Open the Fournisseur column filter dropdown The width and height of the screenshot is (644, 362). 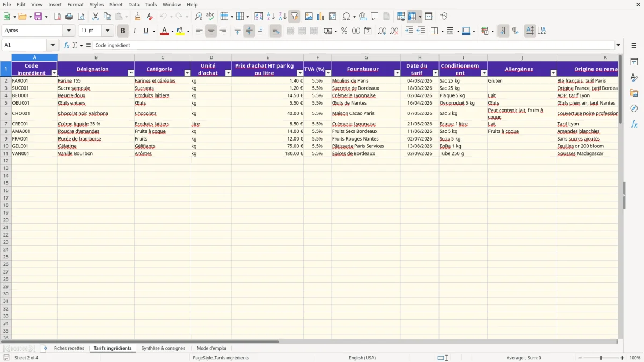coord(398,73)
